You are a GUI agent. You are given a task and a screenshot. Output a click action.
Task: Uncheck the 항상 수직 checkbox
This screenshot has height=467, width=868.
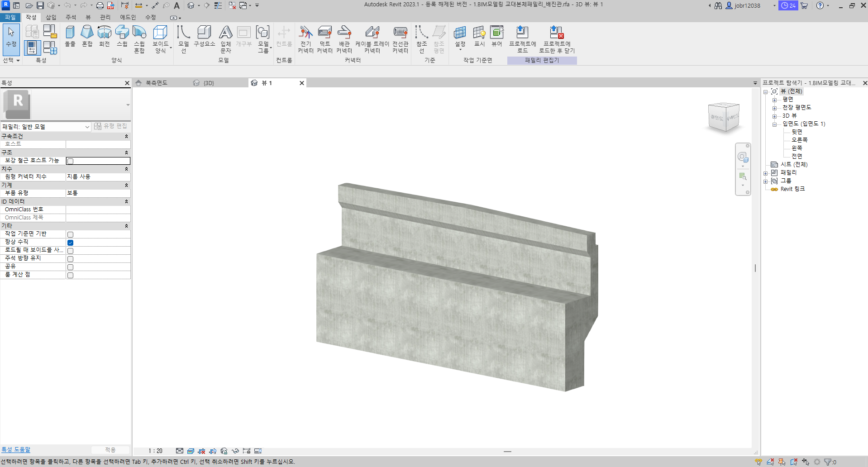click(x=70, y=243)
